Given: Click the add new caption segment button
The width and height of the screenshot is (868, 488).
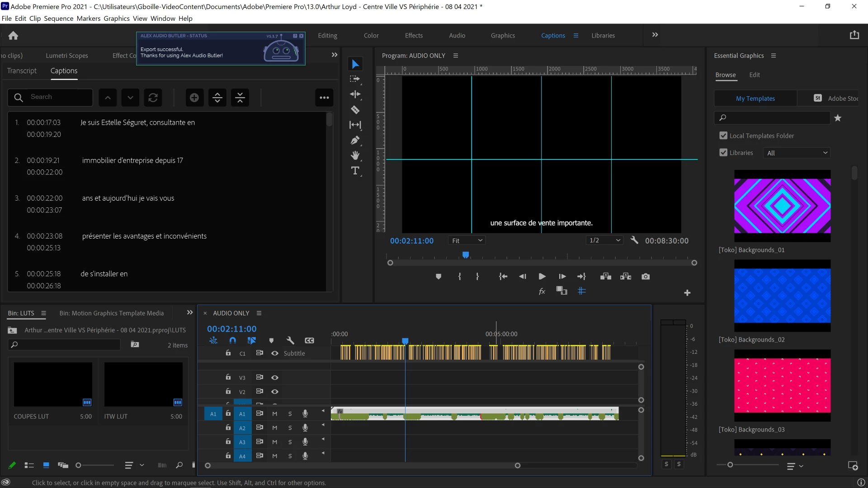Looking at the screenshot, I should pyautogui.click(x=194, y=98).
